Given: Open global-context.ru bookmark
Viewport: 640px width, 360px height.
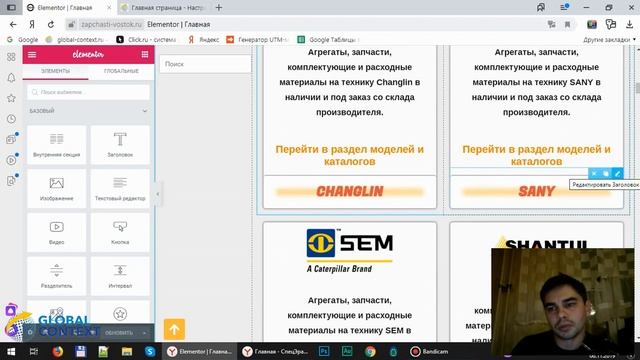Looking at the screenshot, I should pos(76,40).
